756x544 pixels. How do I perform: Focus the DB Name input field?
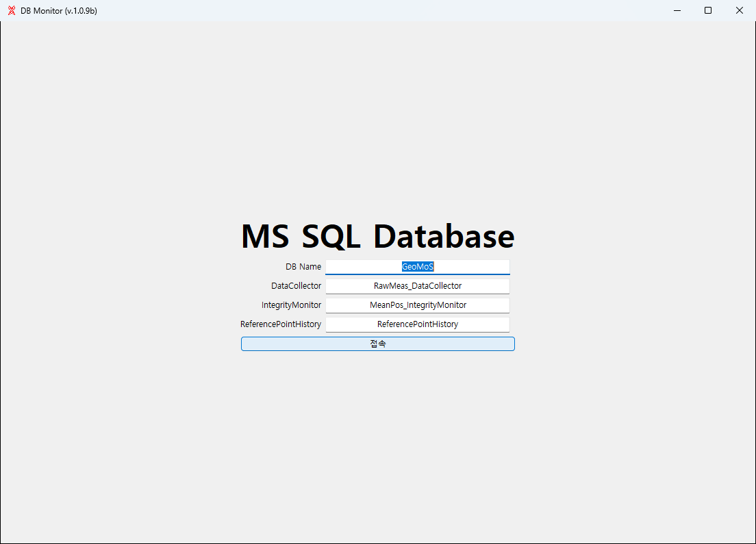418,267
